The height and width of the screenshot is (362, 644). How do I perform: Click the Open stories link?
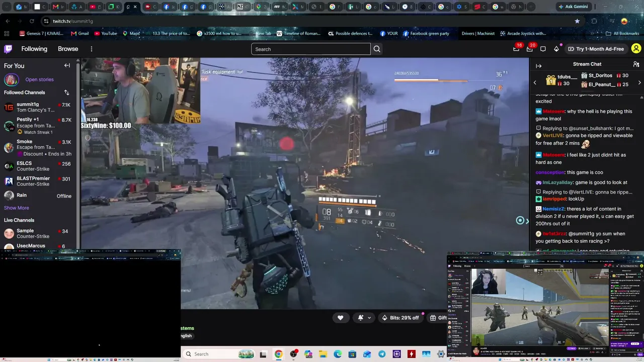tap(39, 79)
